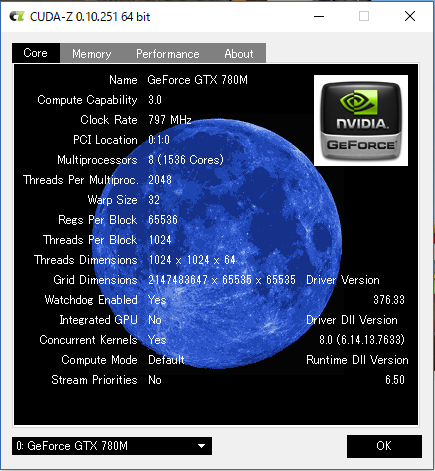This screenshot has width=435, height=471.
Task: Click the Regs Per Block label
Action: pyautogui.click(x=98, y=220)
